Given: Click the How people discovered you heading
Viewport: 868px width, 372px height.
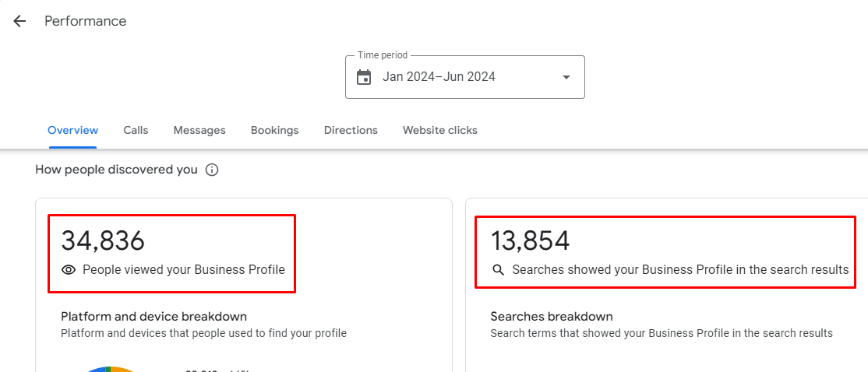Looking at the screenshot, I should coord(116,170).
